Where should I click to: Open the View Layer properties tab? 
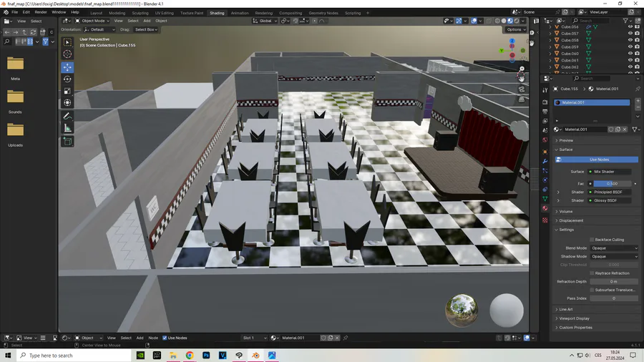(x=545, y=121)
